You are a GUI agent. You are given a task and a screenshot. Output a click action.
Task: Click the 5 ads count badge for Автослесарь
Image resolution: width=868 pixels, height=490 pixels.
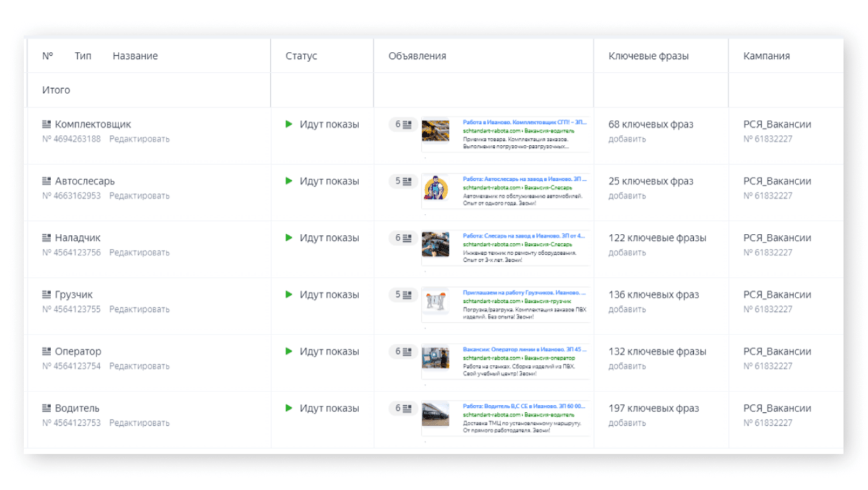tap(403, 181)
